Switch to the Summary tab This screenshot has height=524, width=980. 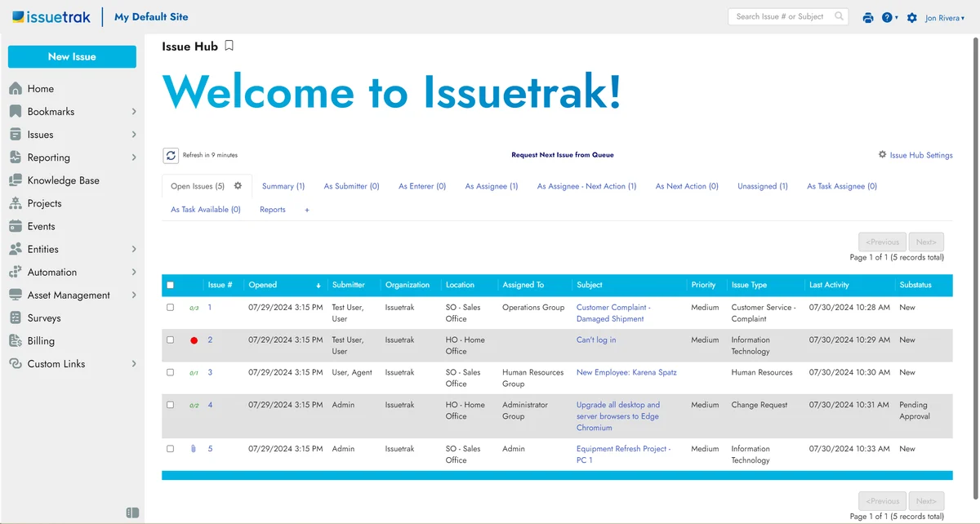[x=283, y=186]
